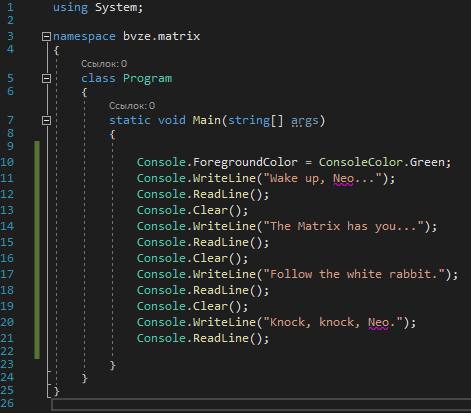Click 'Clear' on line 13
471x413 pixels.
tap(210, 210)
